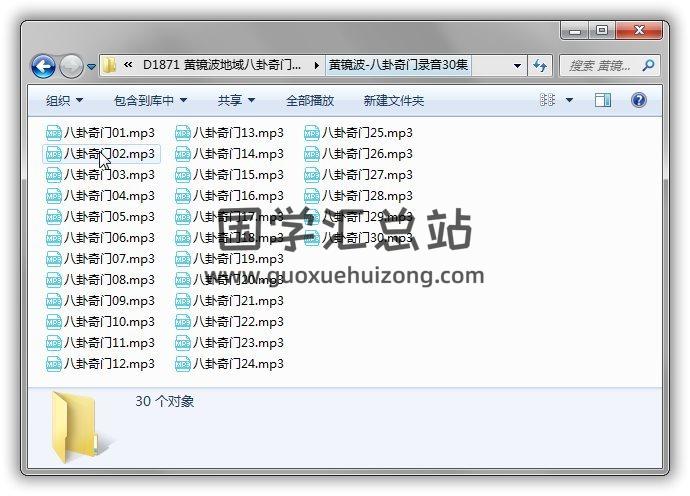Open the recent locations dropdown arrow
This screenshot has width=690, height=496.
pos(91,67)
